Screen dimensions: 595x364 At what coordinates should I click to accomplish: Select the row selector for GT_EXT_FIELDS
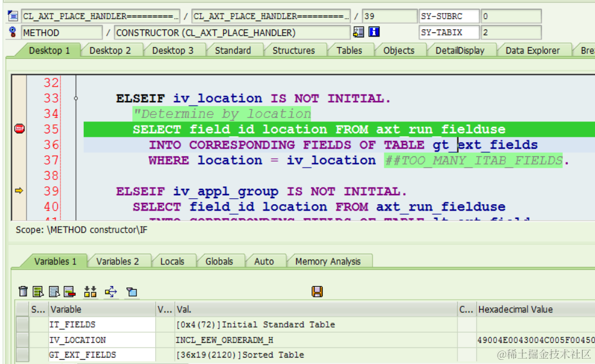point(22,355)
